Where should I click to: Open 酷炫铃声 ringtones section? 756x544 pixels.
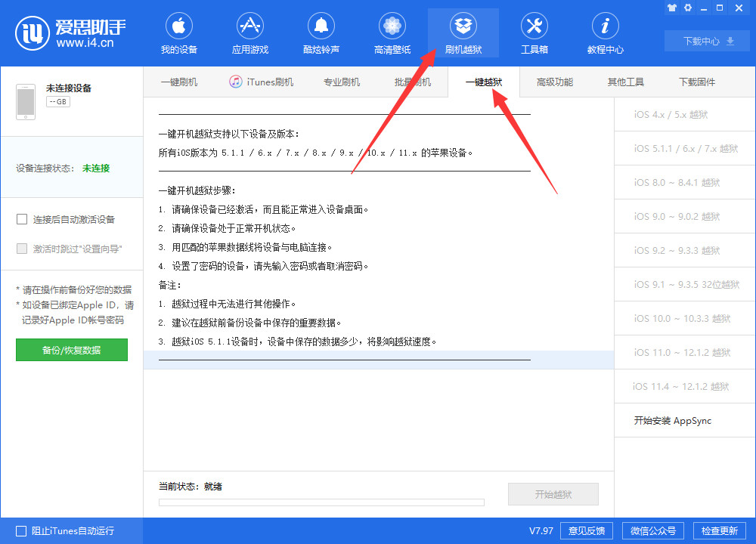pos(321,34)
